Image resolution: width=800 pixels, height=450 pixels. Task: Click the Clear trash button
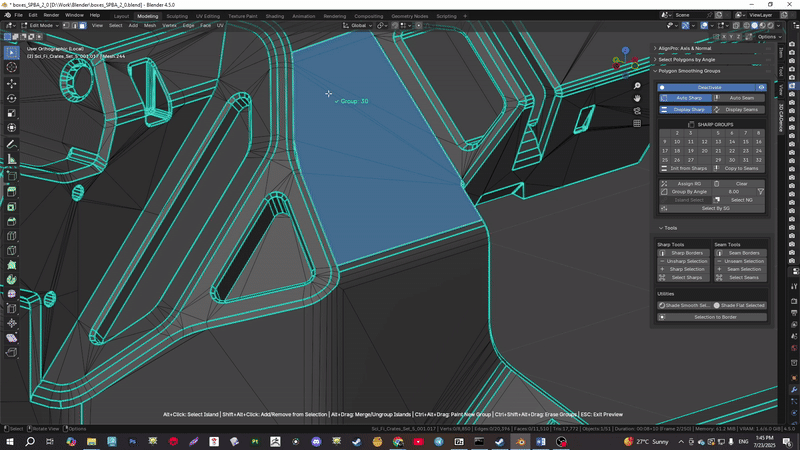(740, 184)
